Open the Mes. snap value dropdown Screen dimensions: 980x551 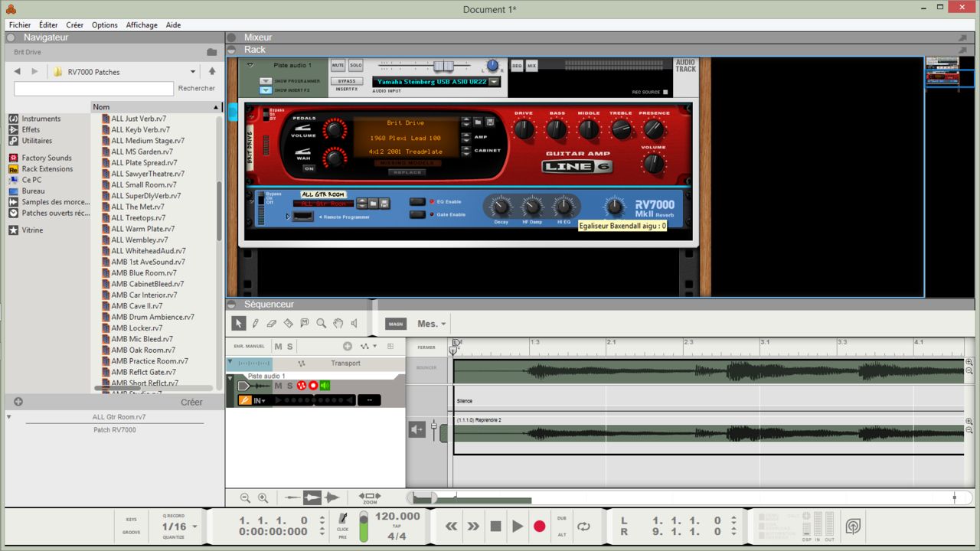(432, 324)
